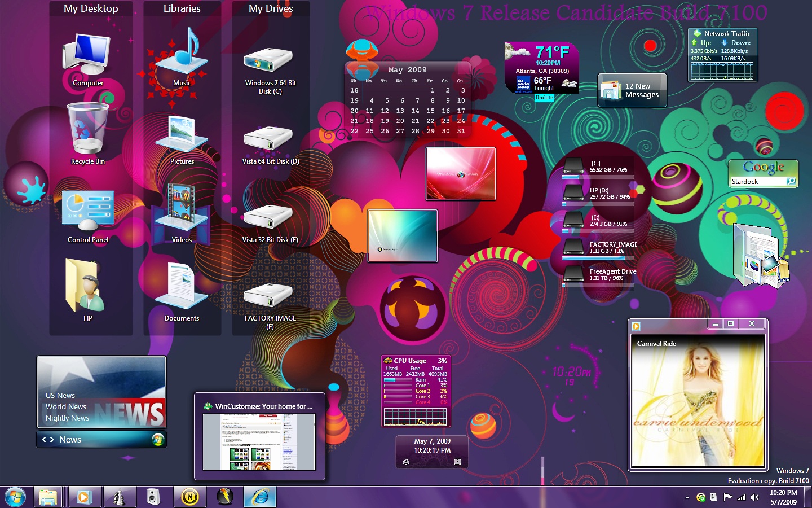812x508 pixels.
Task: Select US News in the news gadget
Action: tap(60, 395)
